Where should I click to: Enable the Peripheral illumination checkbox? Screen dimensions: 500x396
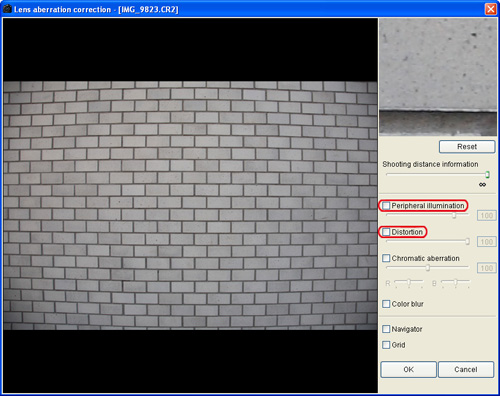(x=386, y=206)
